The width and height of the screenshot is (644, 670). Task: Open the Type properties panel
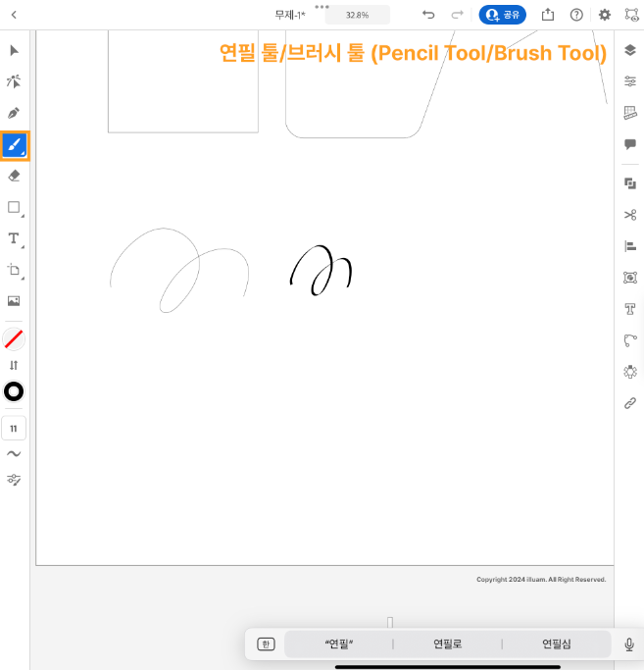(630, 309)
